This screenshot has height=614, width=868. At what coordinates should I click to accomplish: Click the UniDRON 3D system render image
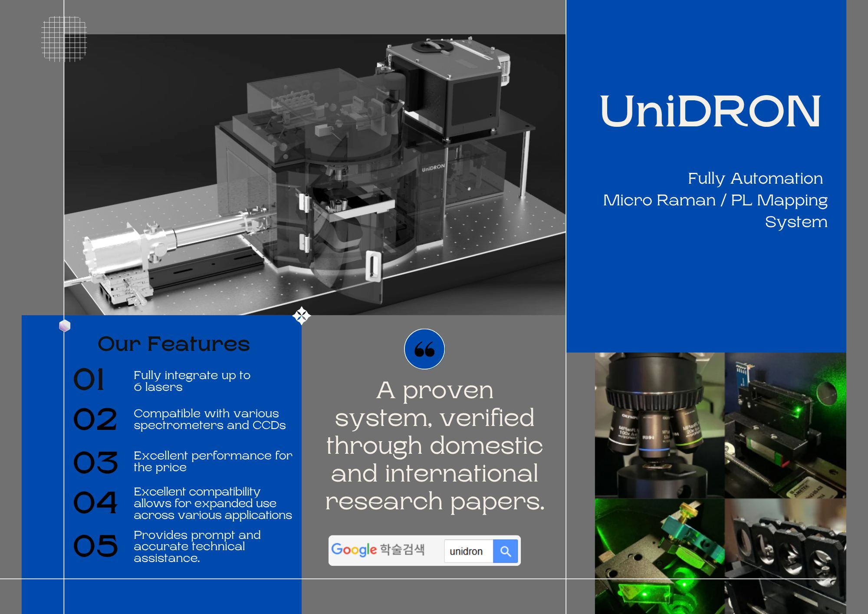click(315, 175)
